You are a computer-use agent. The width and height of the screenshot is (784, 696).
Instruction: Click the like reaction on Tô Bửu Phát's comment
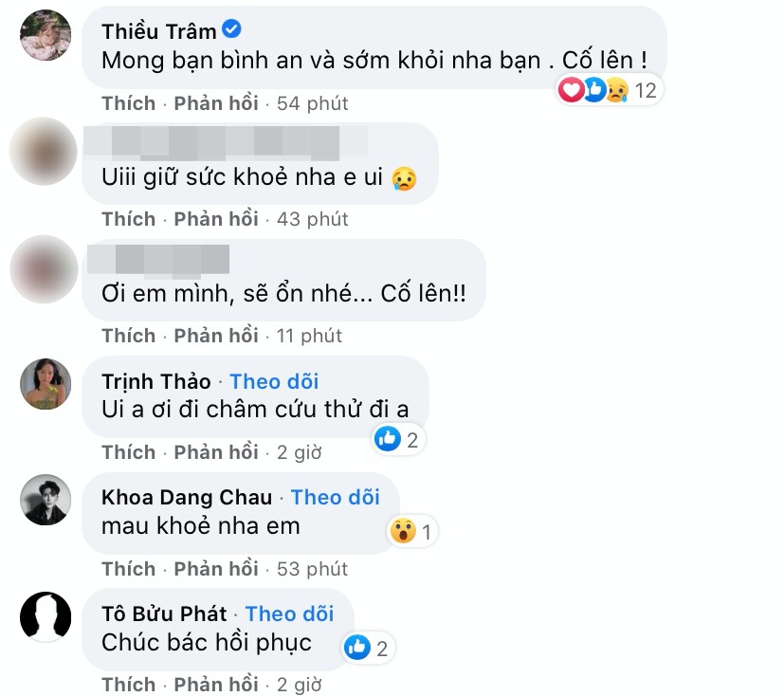356,648
